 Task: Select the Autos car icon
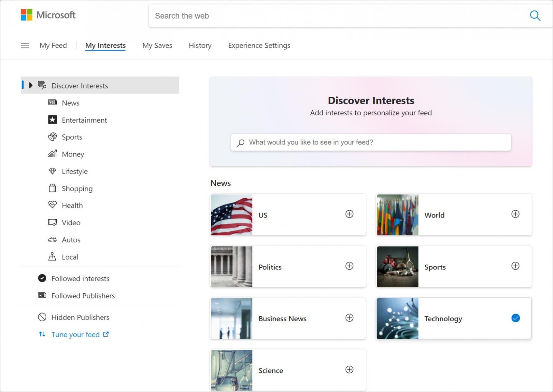(x=52, y=239)
